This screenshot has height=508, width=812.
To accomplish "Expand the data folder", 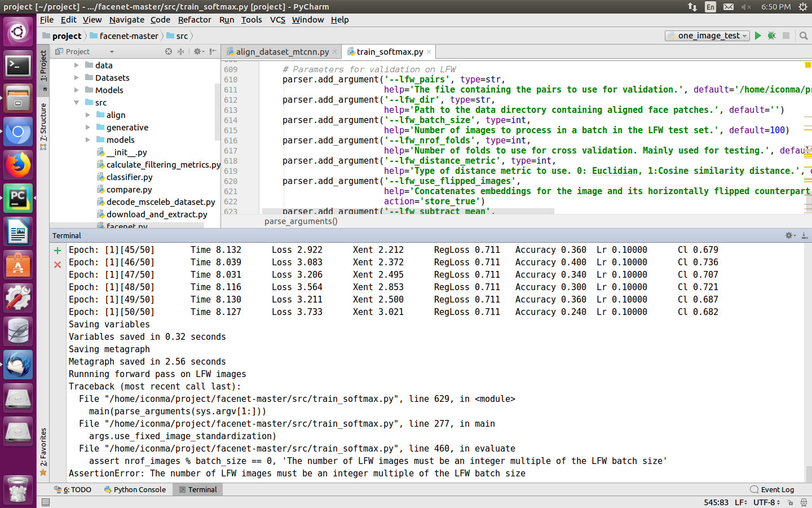I will pos(77,65).
